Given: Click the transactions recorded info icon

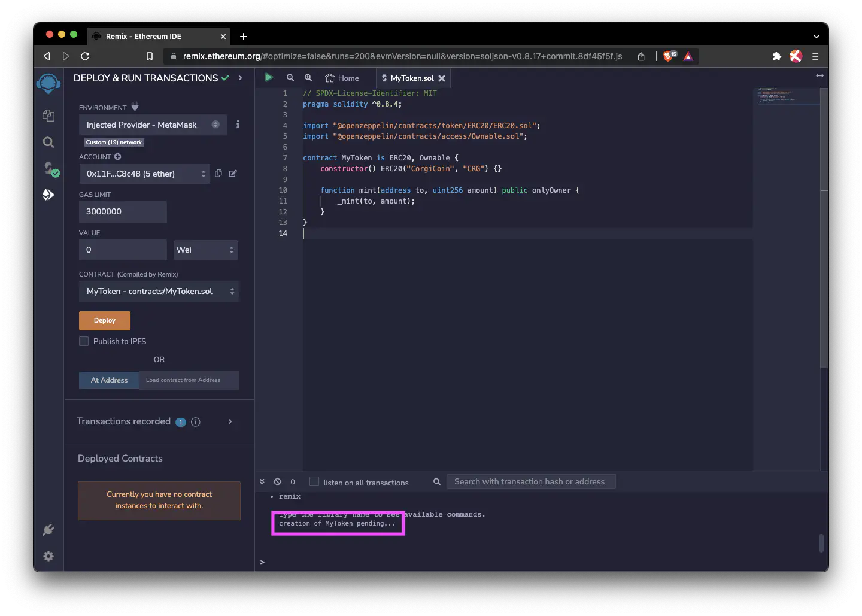Looking at the screenshot, I should [x=195, y=422].
